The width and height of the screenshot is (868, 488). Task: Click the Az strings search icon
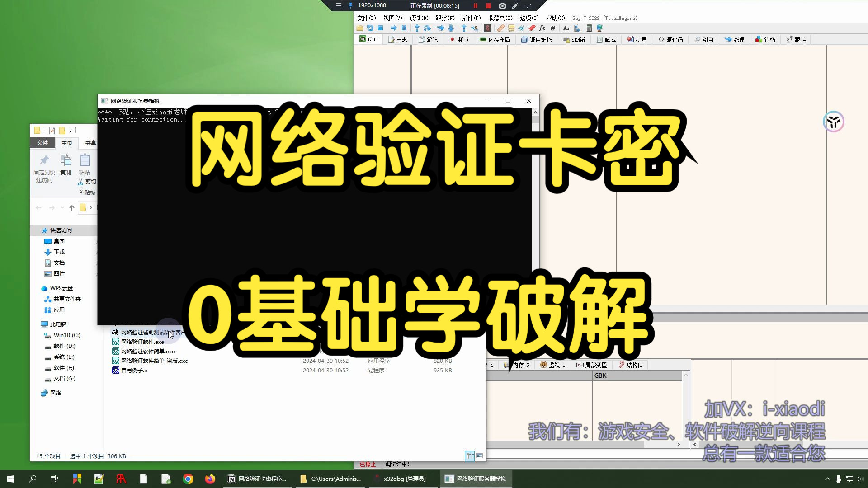pos(566,28)
